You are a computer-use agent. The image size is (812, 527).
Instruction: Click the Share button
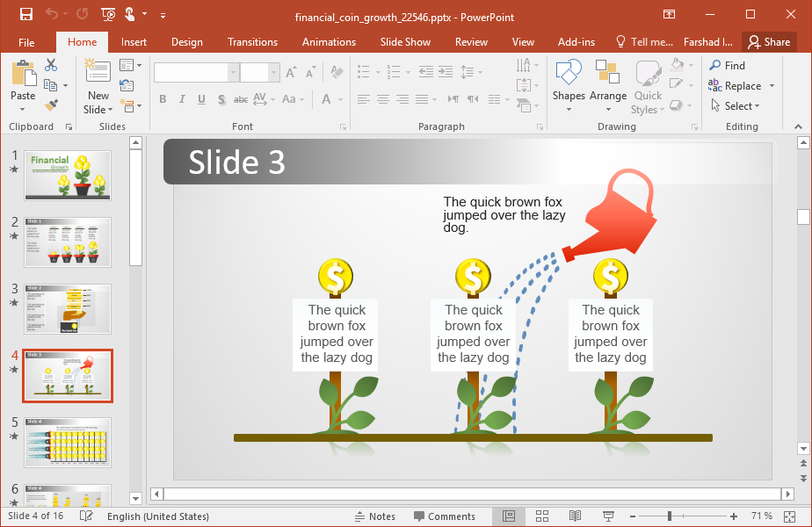click(x=768, y=42)
